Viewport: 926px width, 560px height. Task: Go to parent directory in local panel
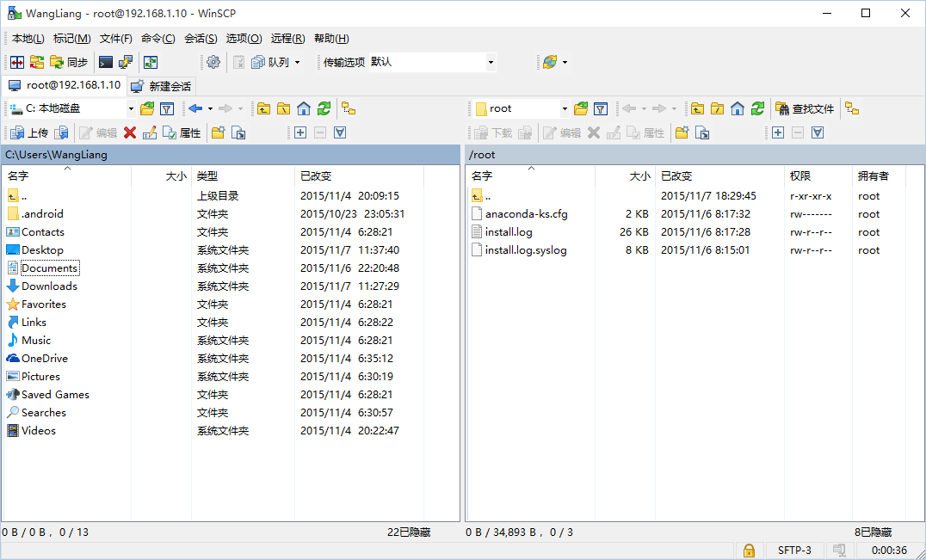(264, 108)
